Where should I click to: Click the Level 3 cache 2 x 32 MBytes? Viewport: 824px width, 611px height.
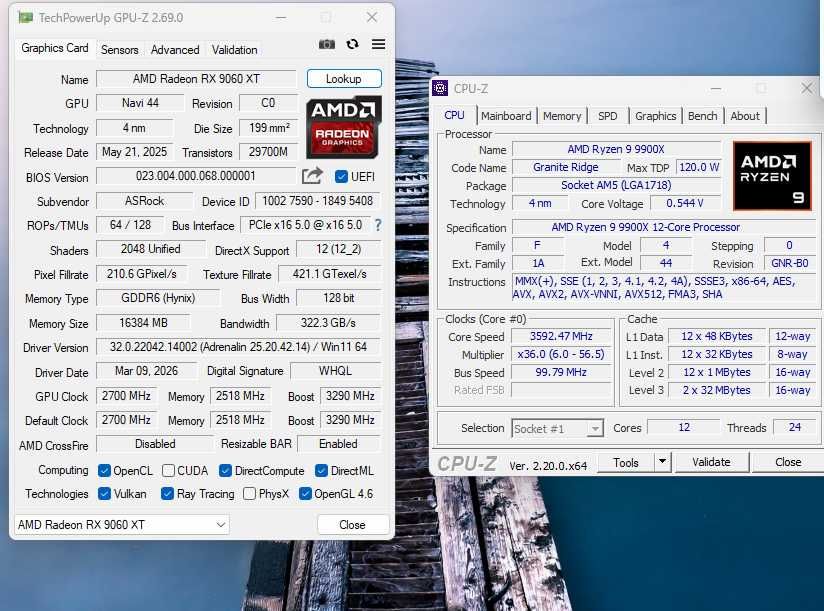coord(717,390)
